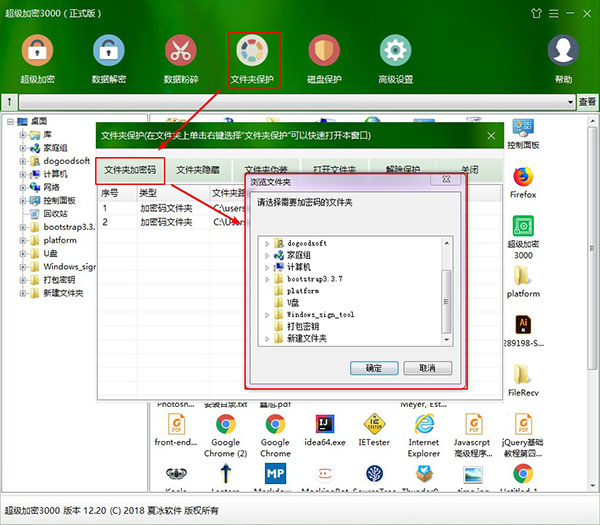Click 确定 in browse folder dialog

374,368
